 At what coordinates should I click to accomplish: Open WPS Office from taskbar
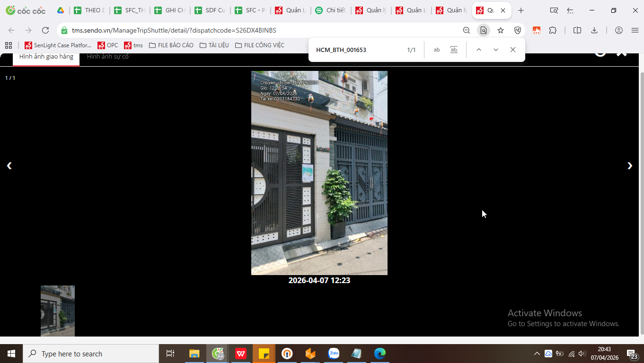241,354
